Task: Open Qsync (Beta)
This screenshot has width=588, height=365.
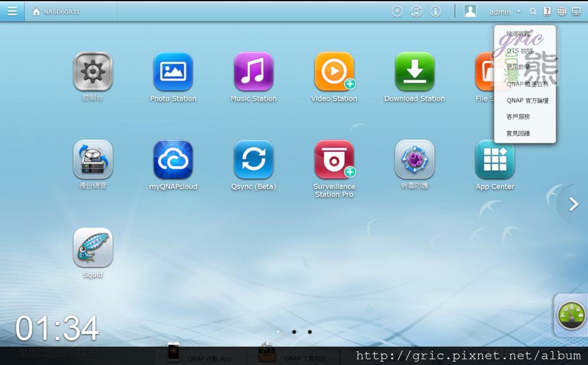Action: (253, 160)
